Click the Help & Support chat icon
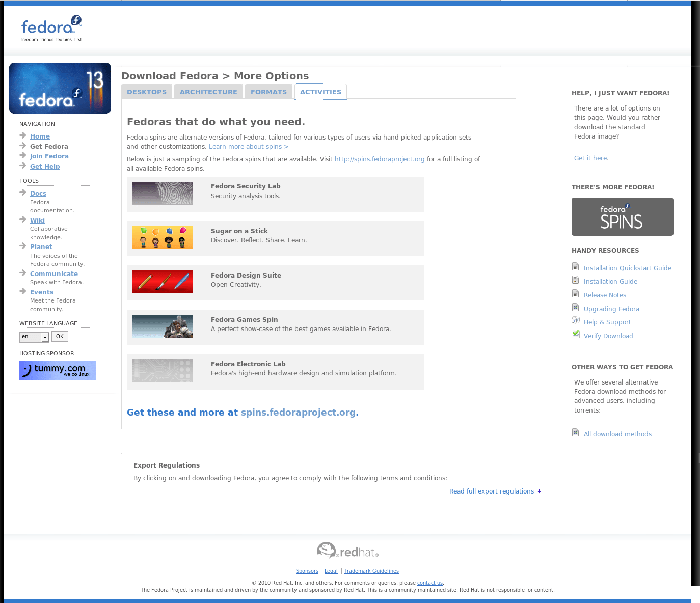The height and width of the screenshot is (603, 700). [576, 320]
